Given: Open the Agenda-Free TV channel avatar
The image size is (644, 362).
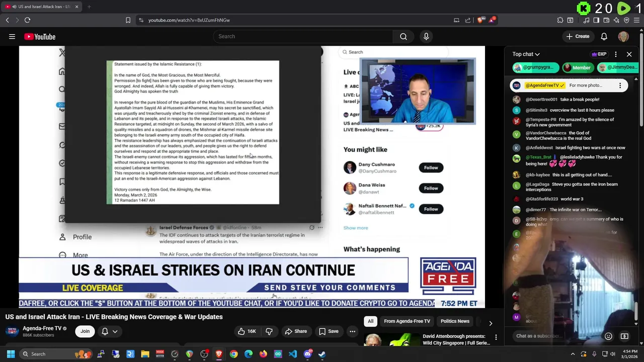Looking at the screenshot, I should pyautogui.click(x=12, y=331).
